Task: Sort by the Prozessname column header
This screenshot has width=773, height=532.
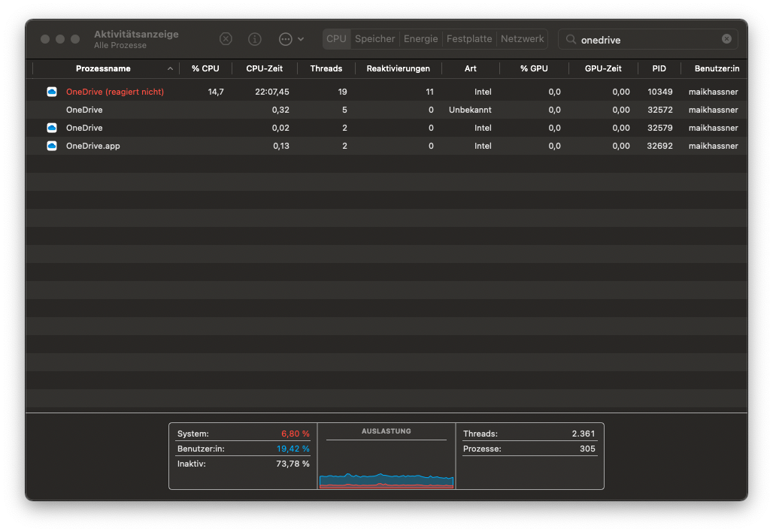Action: tap(103, 68)
